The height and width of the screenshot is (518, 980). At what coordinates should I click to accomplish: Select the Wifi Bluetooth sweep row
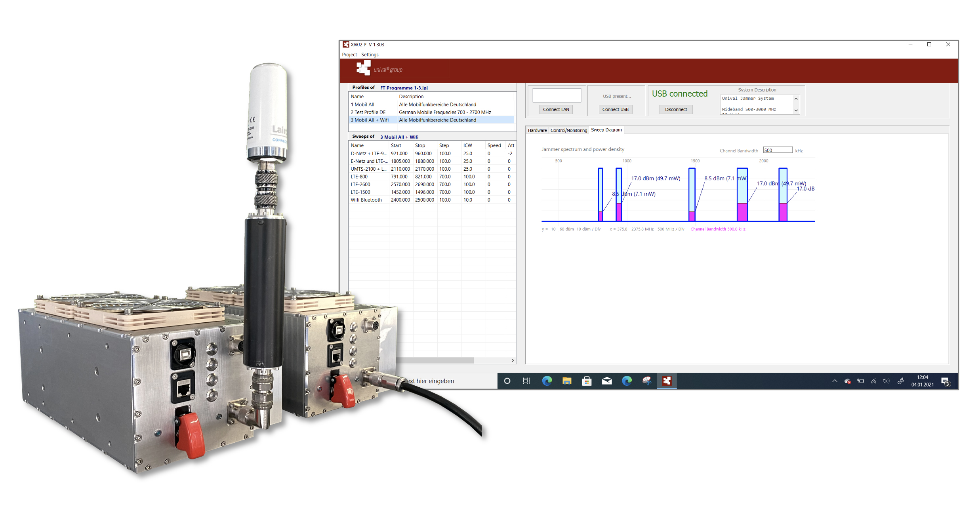point(366,200)
